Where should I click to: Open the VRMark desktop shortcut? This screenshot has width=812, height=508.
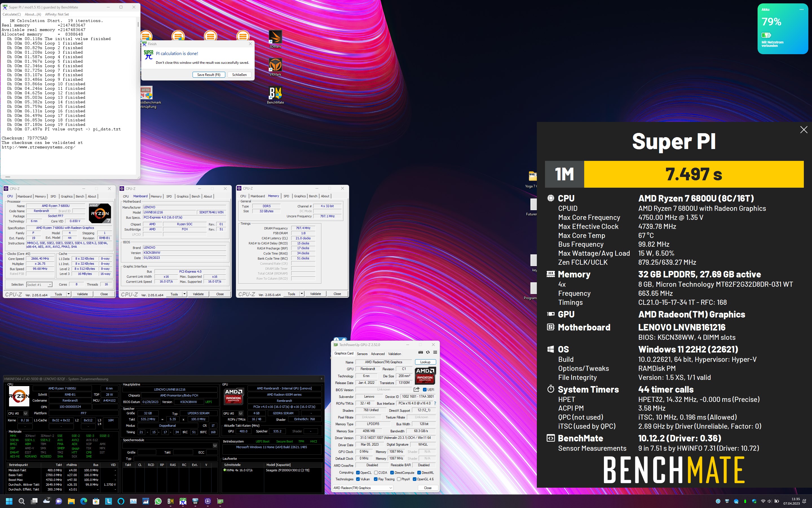click(x=275, y=67)
